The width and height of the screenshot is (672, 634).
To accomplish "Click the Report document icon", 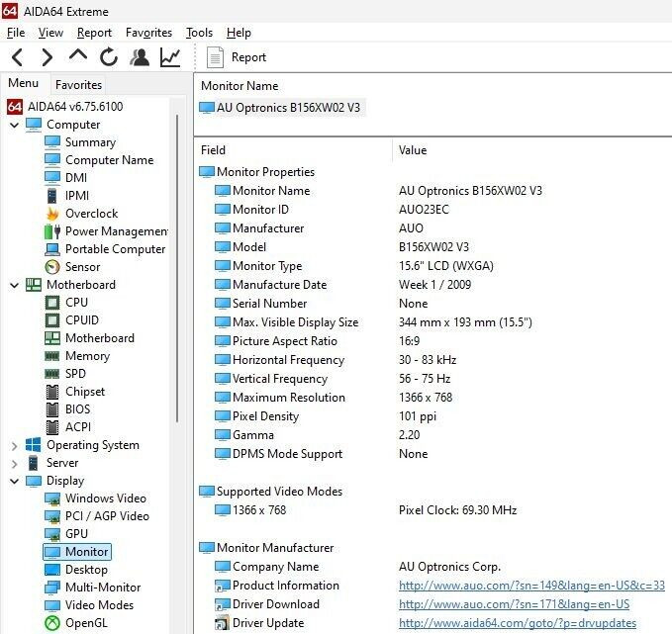I will click(215, 57).
